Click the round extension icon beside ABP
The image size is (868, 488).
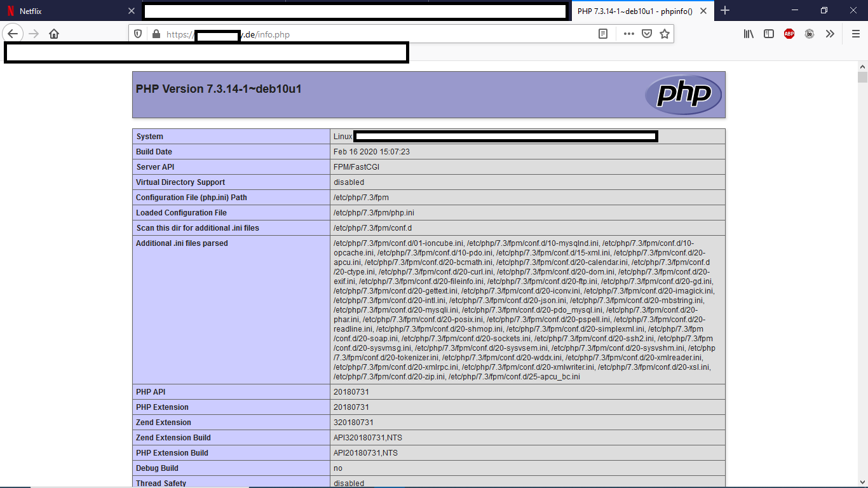coord(810,34)
